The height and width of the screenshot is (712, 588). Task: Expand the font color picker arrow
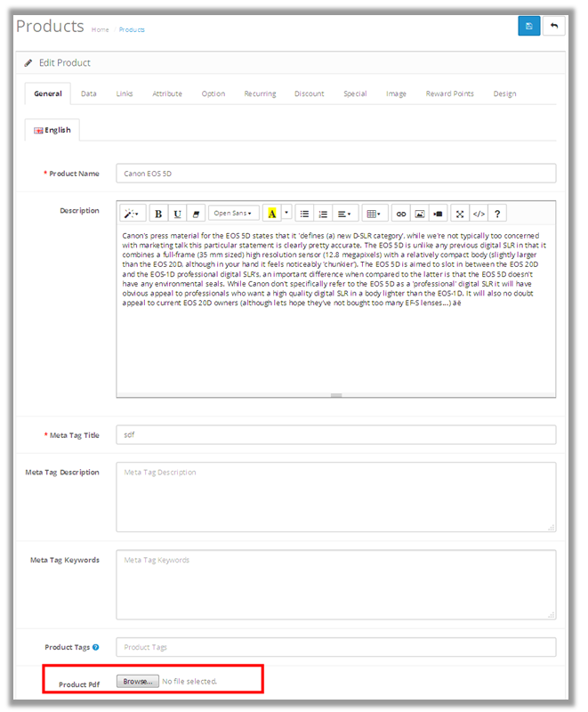pos(286,213)
